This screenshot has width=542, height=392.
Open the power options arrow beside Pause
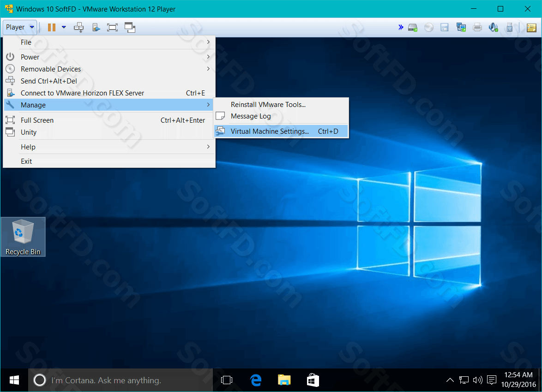click(x=64, y=27)
